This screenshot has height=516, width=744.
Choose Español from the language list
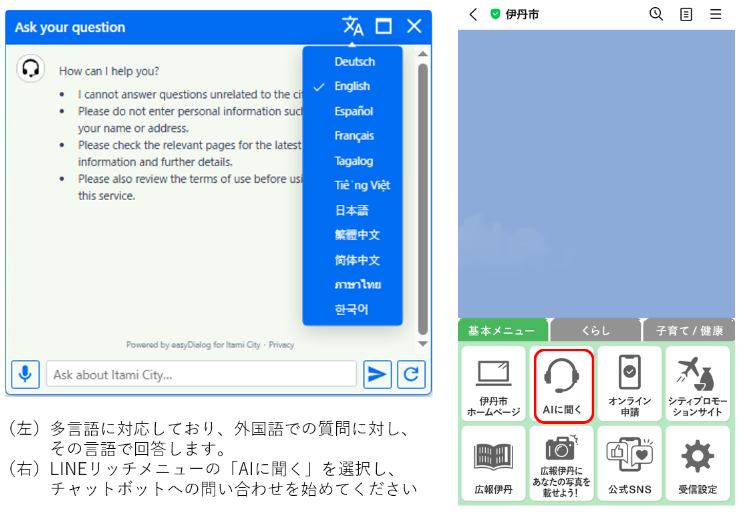point(353,111)
